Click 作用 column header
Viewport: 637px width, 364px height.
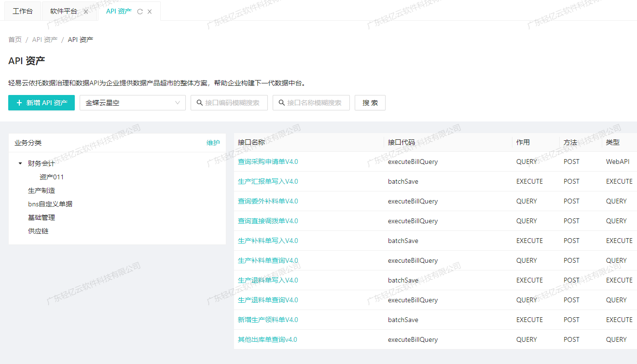point(523,142)
